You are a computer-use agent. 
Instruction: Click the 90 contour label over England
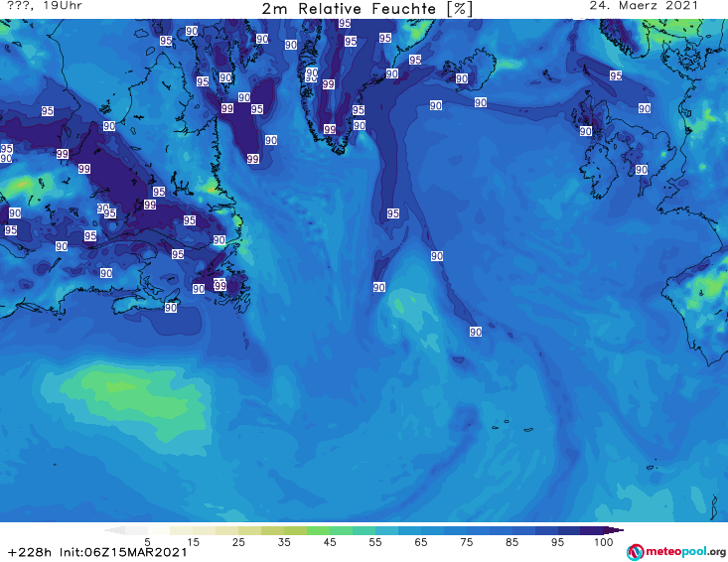click(x=642, y=170)
